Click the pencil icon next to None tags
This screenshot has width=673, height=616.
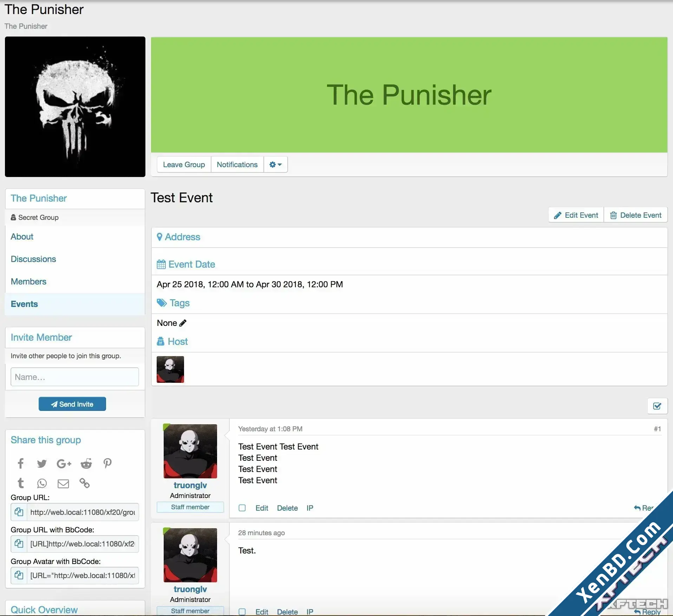pos(183,323)
